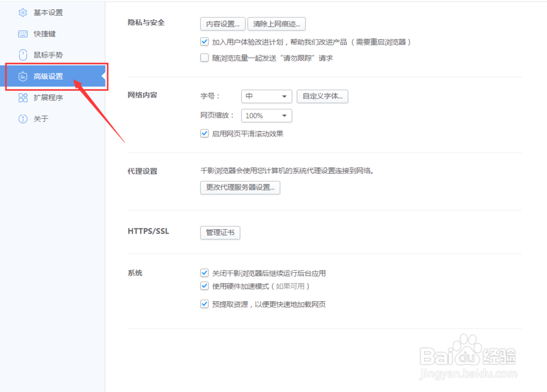
Task: Click the icon beside 高级设置
Action: [22, 76]
